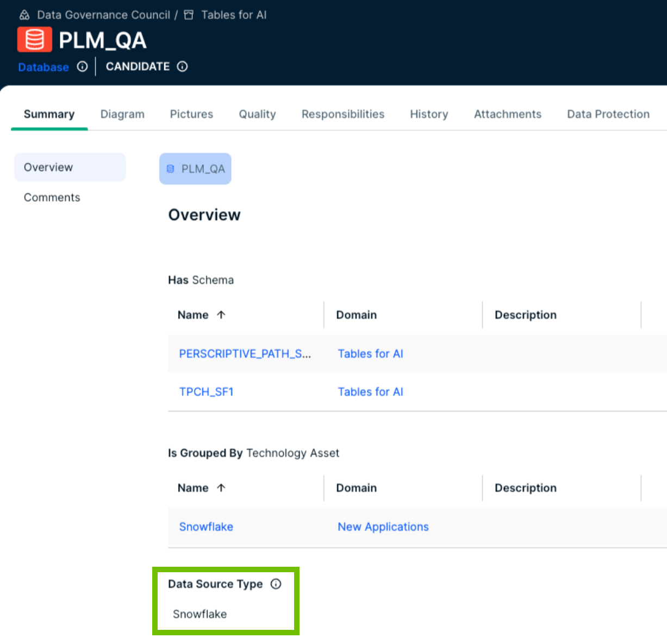Click the small database icon in PLM_QA chip
667x644 pixels.
point(171,169)
